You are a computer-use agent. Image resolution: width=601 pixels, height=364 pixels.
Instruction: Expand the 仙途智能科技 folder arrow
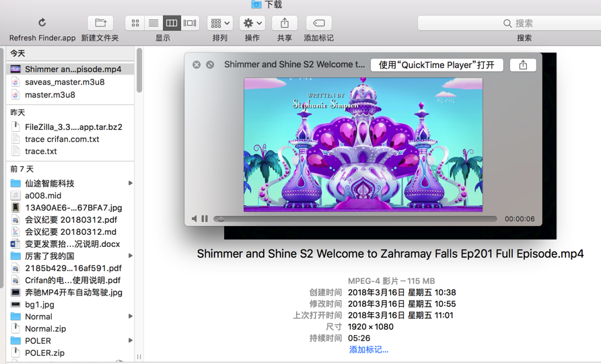[x=131, y=183]
